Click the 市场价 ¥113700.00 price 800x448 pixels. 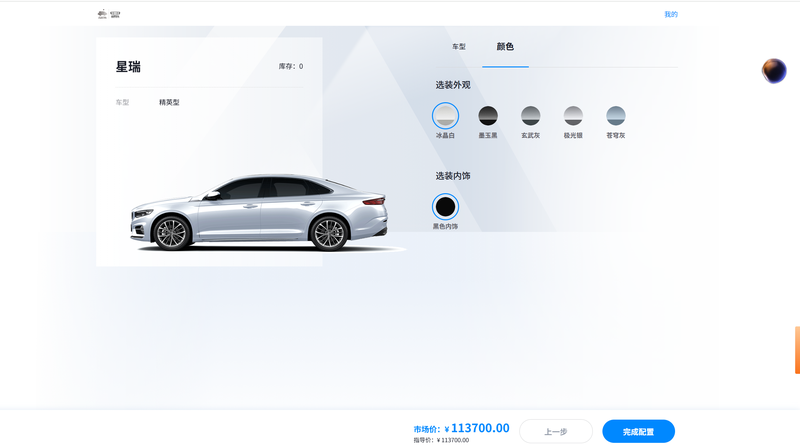point(461,429)
